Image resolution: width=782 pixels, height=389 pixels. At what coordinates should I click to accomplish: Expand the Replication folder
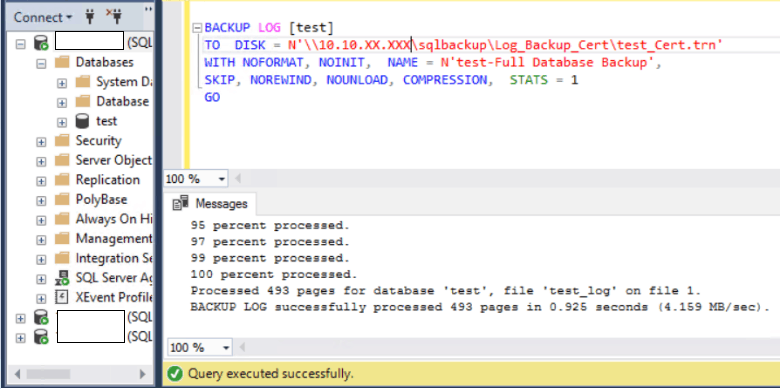[x=41, y=181]
